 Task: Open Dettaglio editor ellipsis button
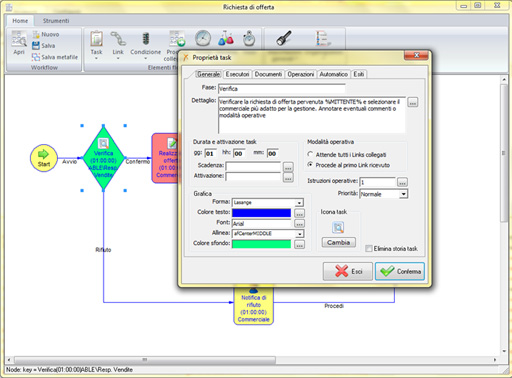coord(413,102)
